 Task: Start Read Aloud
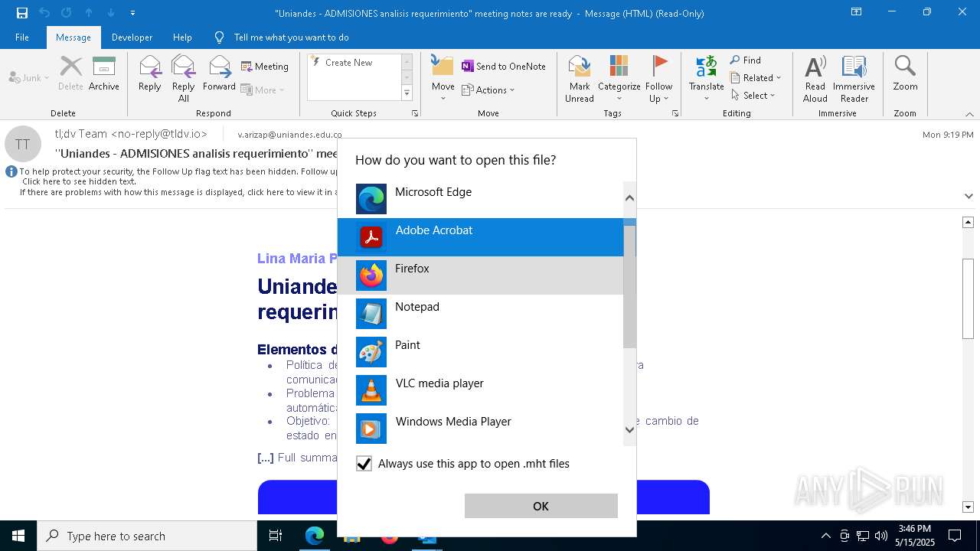pyautogui.click(x=815, y=78)
